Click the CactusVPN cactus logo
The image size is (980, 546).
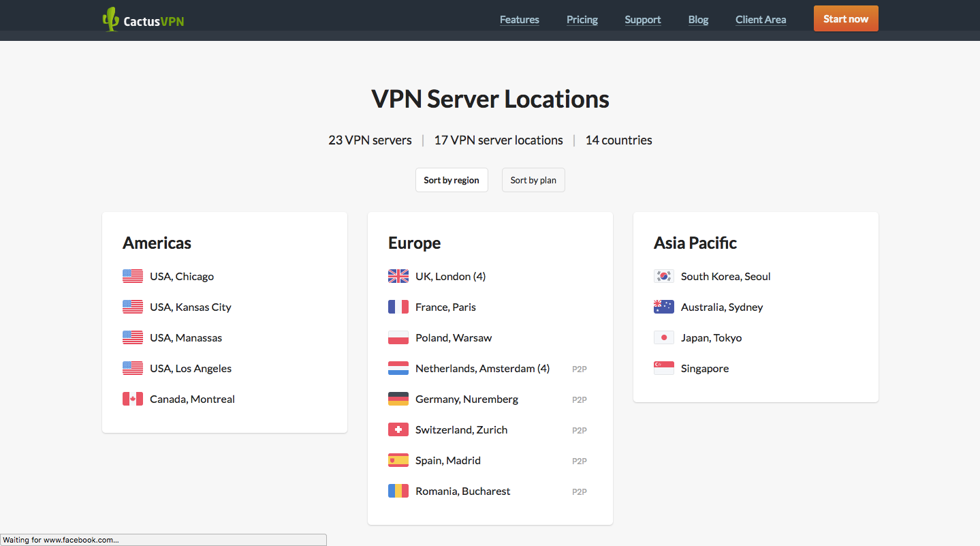(110, 19)
